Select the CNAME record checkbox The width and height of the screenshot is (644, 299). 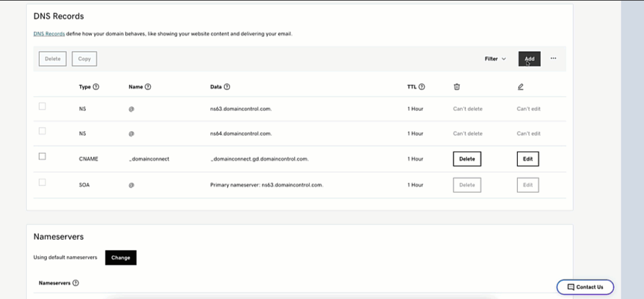pyautogui.click(x=42, y=157)
